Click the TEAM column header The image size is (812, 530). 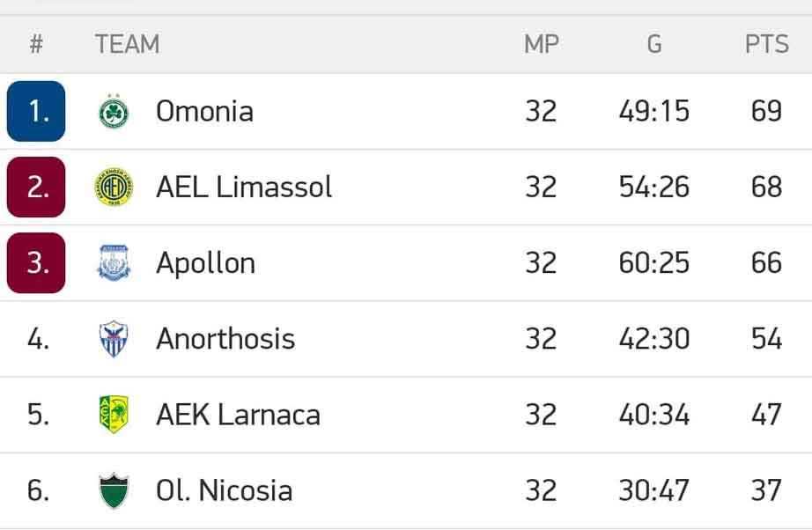click(x=128, y=44)
